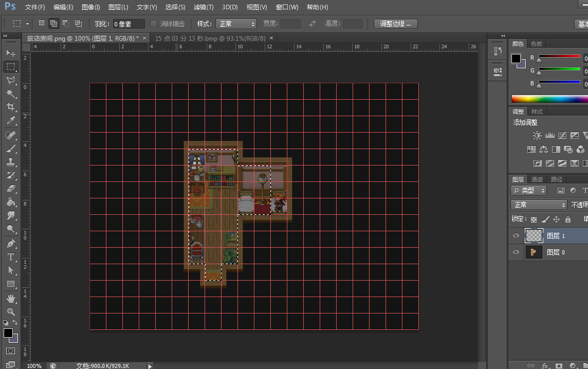Add Brightness/Contrast adjustment
Viewport: 588px width, 369px height.
537,135
